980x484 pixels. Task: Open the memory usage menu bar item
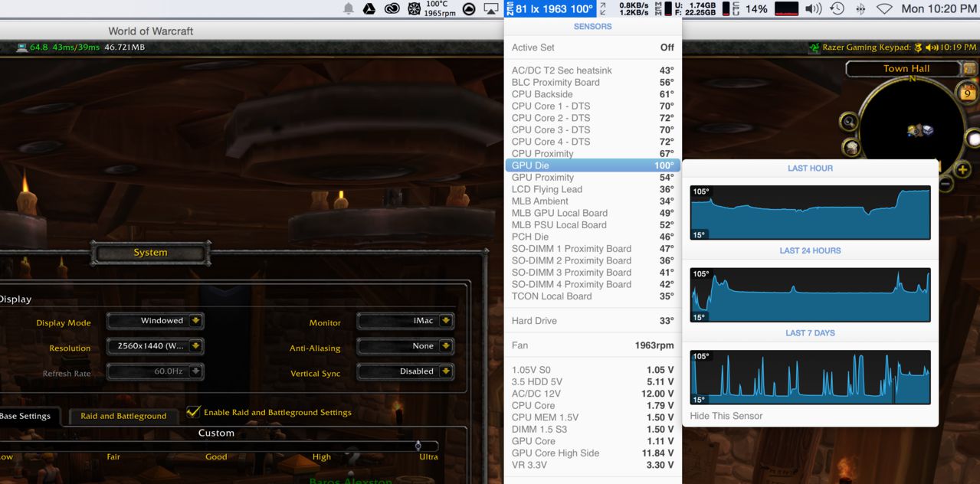pos(686,9)
